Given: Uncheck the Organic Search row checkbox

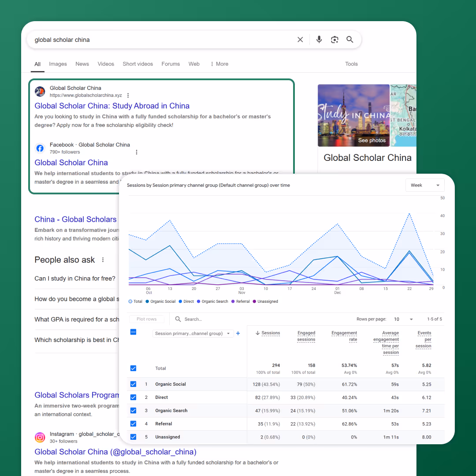Looking at the screenshot, I should click(x=133, y=410).
